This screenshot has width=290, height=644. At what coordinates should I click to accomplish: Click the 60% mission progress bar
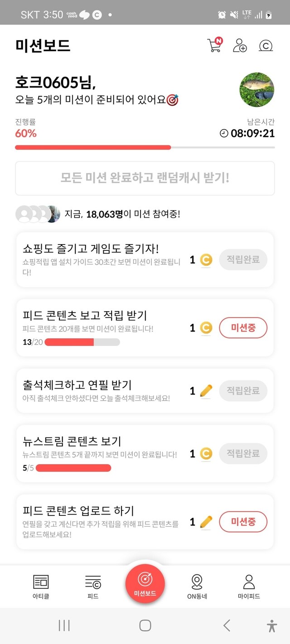(145, 147)
